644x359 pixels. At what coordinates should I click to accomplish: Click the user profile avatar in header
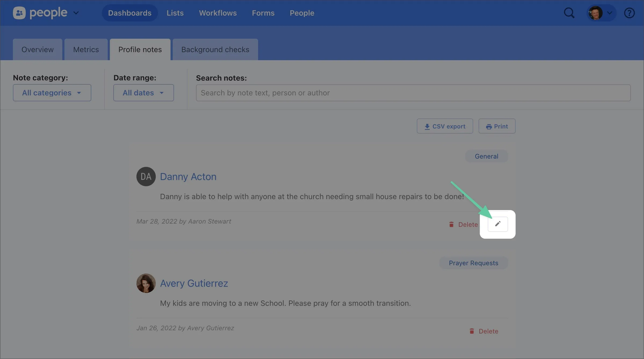pyautogui.click(x=595, y=13)
